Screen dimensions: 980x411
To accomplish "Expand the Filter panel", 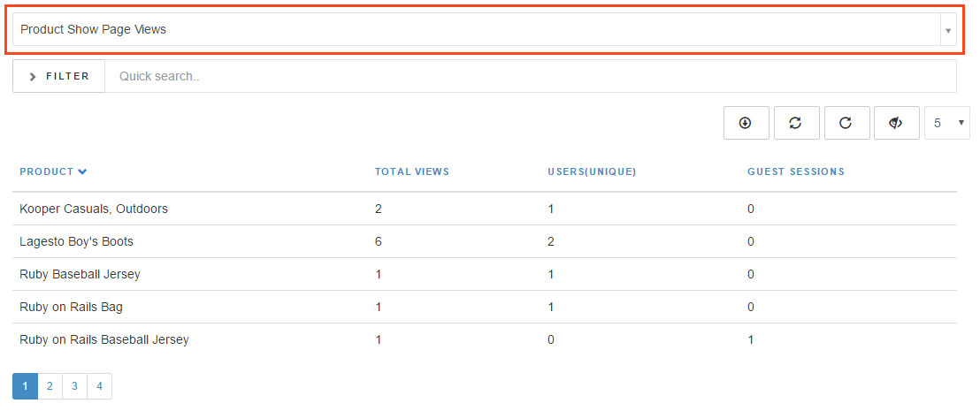I will (58, 76).
